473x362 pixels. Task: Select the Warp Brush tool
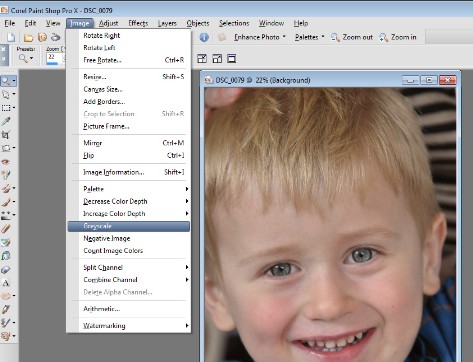pyautogui.click(x=6, y=323)
